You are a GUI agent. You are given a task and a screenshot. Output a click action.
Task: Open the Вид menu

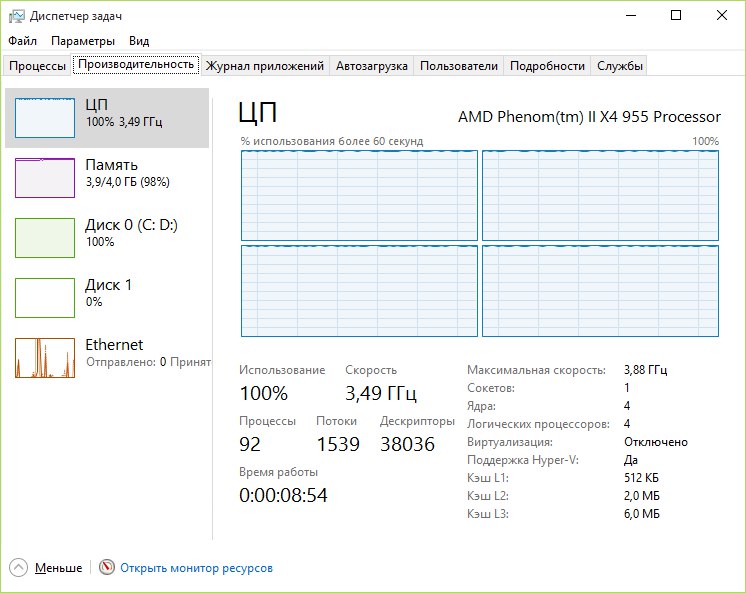click(x=139, y=41)
